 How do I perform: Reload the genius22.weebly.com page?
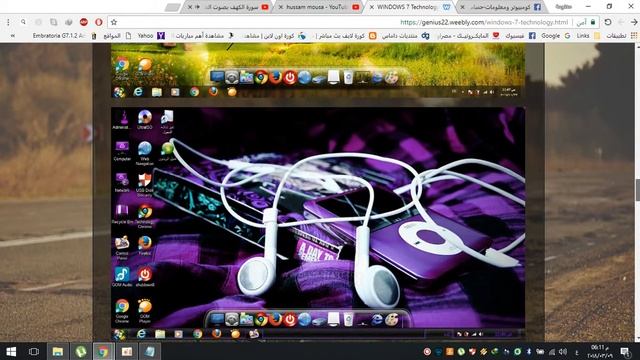coord(608,22)
